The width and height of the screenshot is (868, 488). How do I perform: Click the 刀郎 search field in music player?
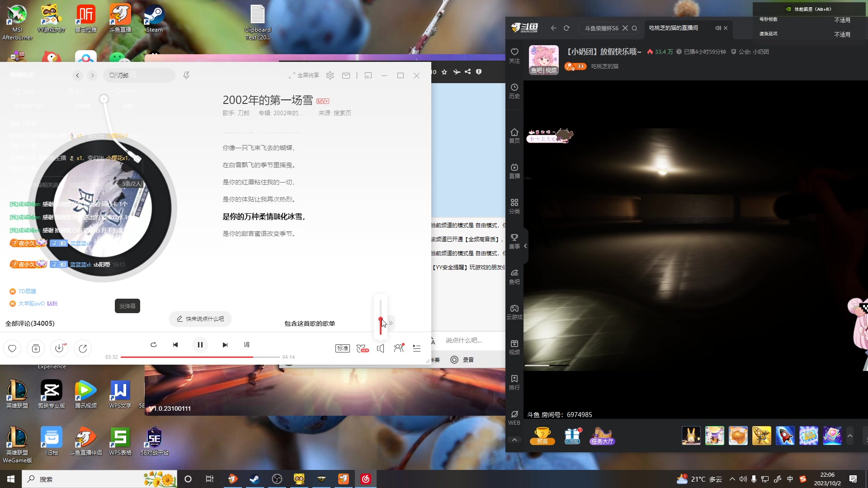139,75
